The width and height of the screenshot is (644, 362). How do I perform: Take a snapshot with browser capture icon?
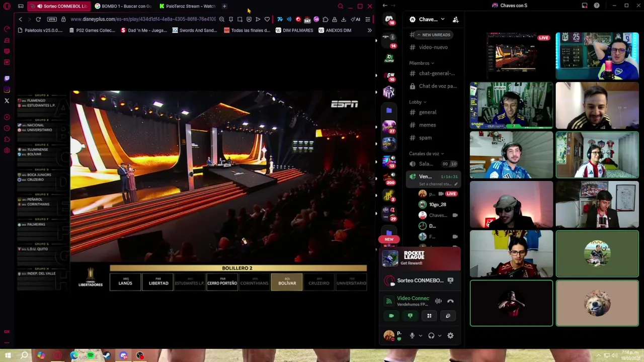tap(240, 19)
